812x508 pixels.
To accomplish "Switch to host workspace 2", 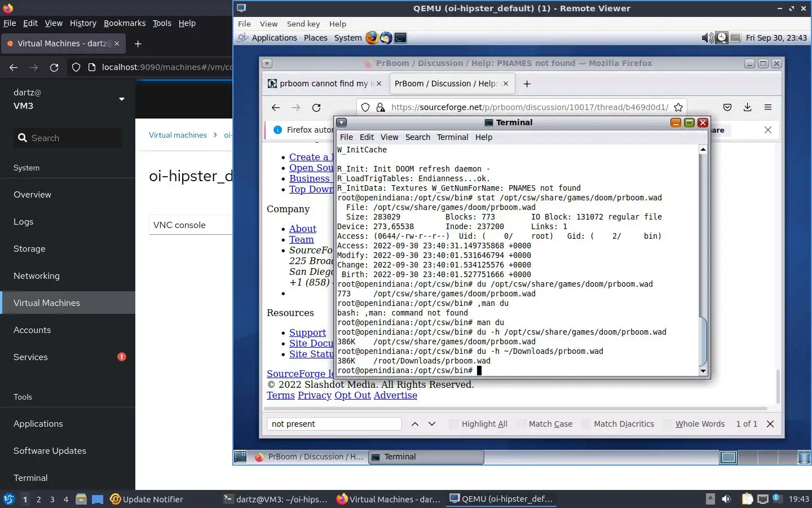I will point(38,499).
